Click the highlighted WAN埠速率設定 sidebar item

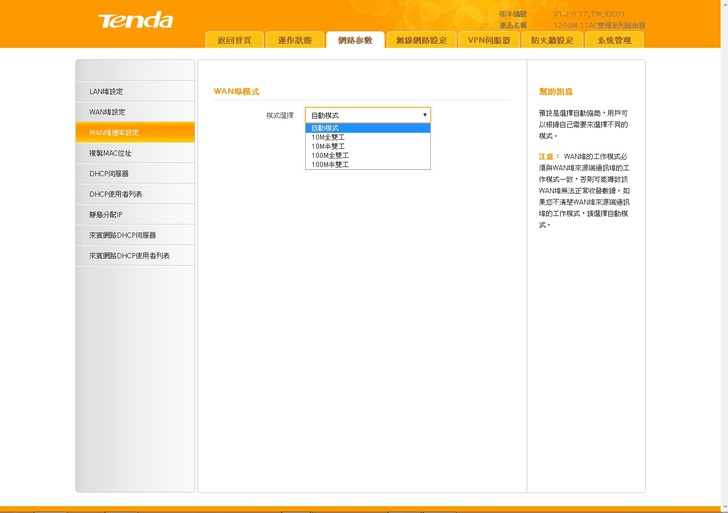(x=135, y=132)
